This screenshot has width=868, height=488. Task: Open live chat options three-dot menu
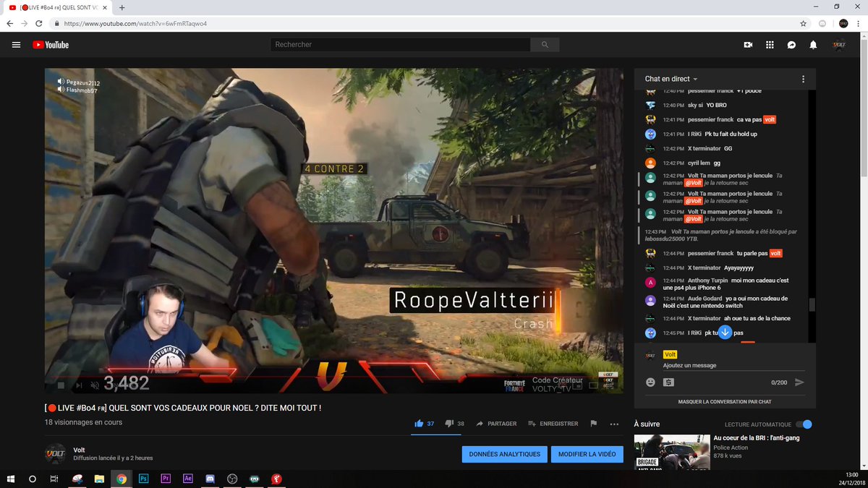click(803, 79)
